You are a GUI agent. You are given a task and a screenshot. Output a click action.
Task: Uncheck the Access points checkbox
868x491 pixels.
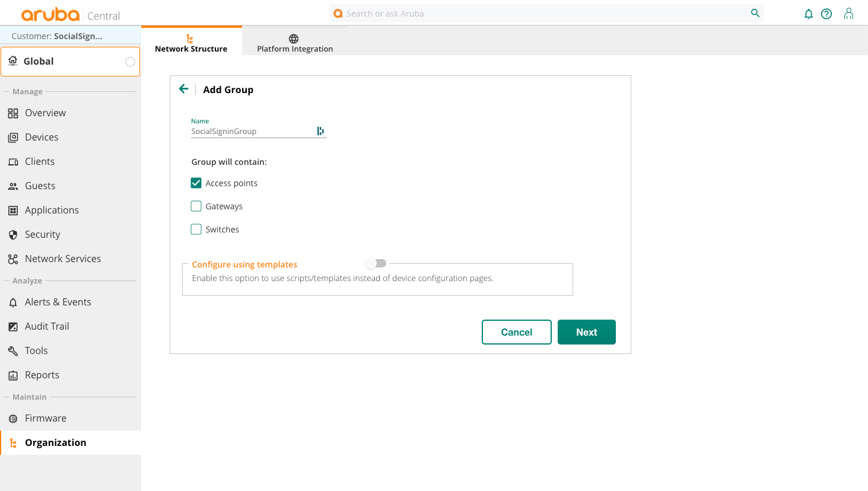click(x=196, y=183)
